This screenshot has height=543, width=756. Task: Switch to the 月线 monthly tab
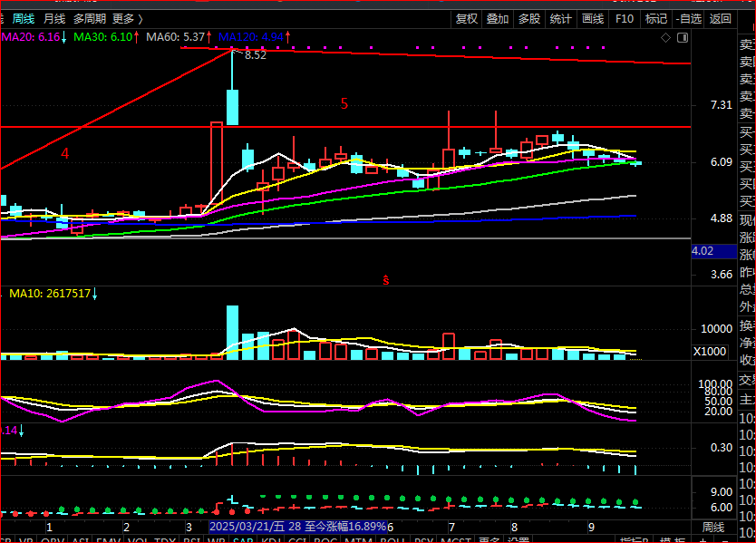tap(54, 19)
